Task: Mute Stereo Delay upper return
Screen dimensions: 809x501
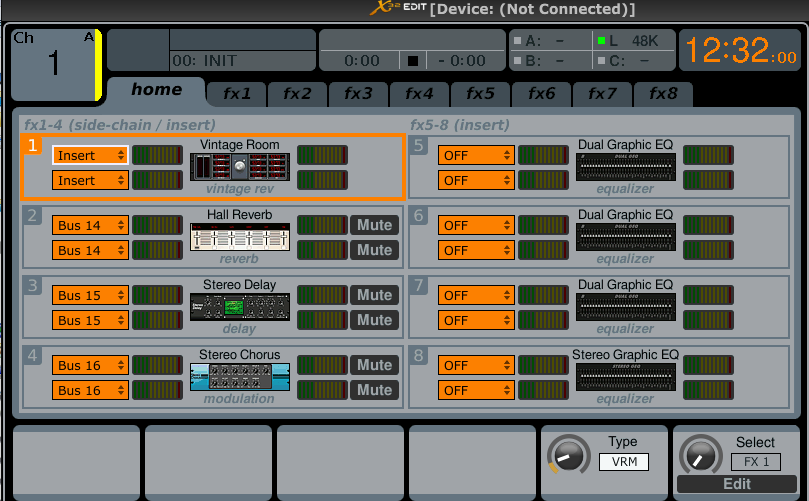Action: pos(375,295)
